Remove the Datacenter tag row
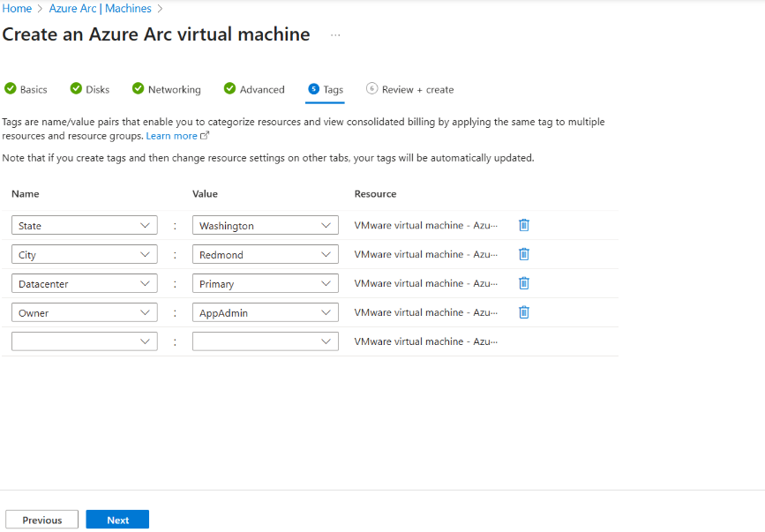Viewport: 765px width, 532px height. coord(523,283)
